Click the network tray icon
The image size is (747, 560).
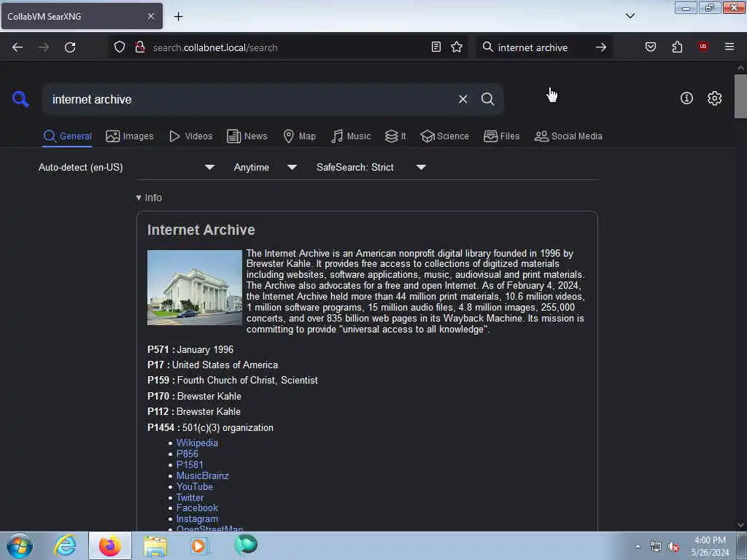pos(656,547)
